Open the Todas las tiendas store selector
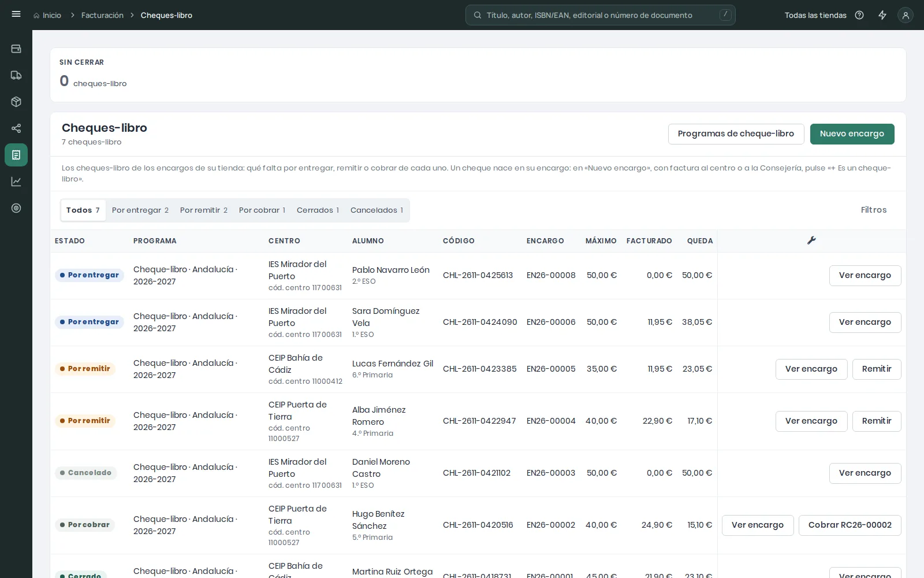Image resolution: width=924 pixels, height=578 pixels. [815, 15]
